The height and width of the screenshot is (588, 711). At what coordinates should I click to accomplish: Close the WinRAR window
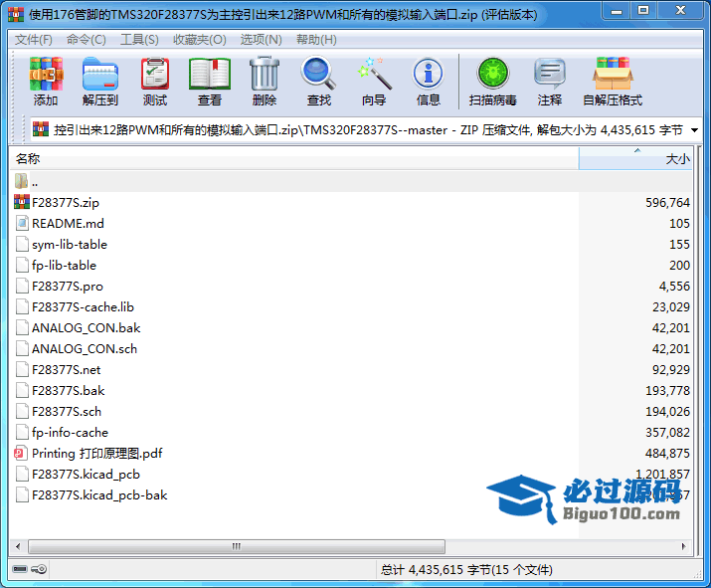click(x=680, y=11)
